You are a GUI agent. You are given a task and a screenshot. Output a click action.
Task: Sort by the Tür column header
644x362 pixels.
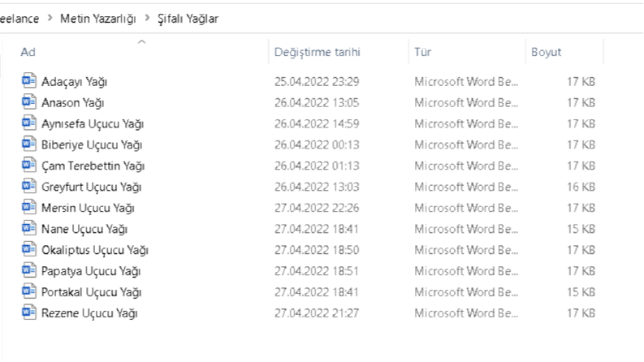click(422, 52)
